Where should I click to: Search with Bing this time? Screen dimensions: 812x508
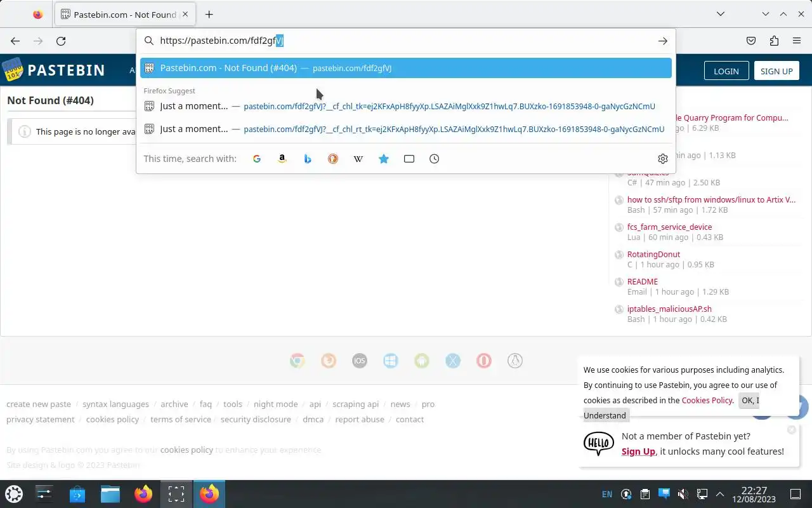tap(308, 159)
